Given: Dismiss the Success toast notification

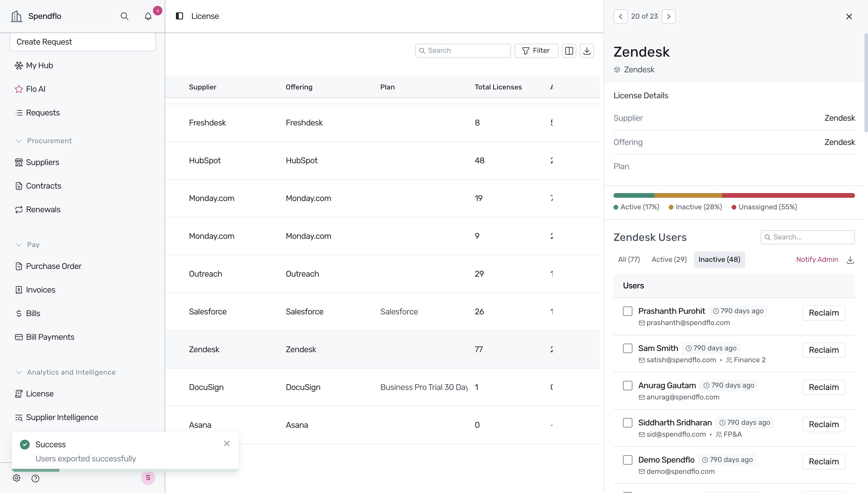Looking at the screenshot, I should 226,443.
